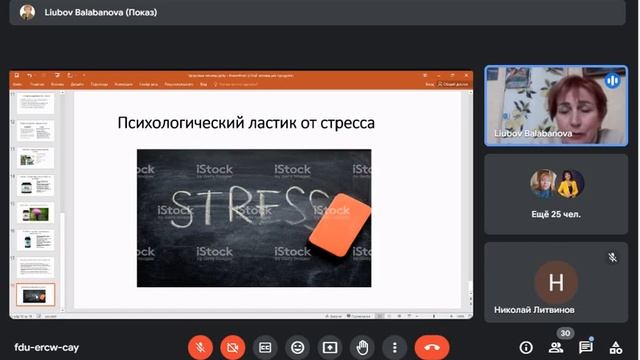Switch to the Главная ribbon tab

[x=37, y=84]
